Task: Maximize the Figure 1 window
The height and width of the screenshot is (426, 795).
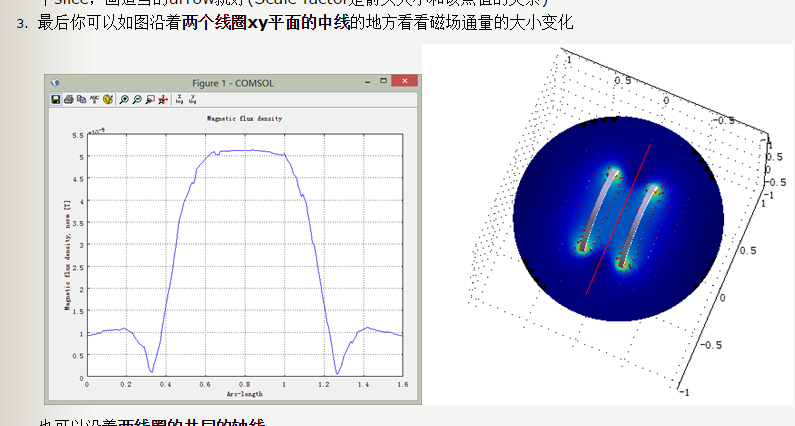Action: [x=384, y=81]
